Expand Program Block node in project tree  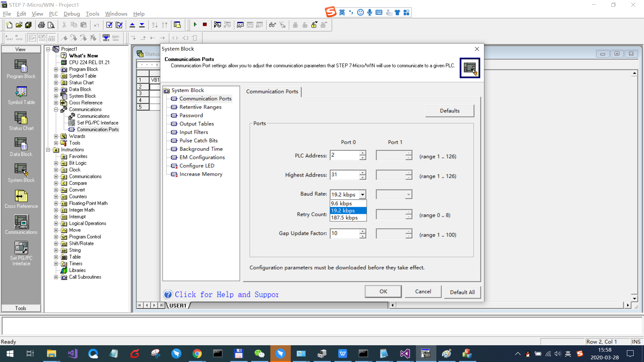coord(56,69)
